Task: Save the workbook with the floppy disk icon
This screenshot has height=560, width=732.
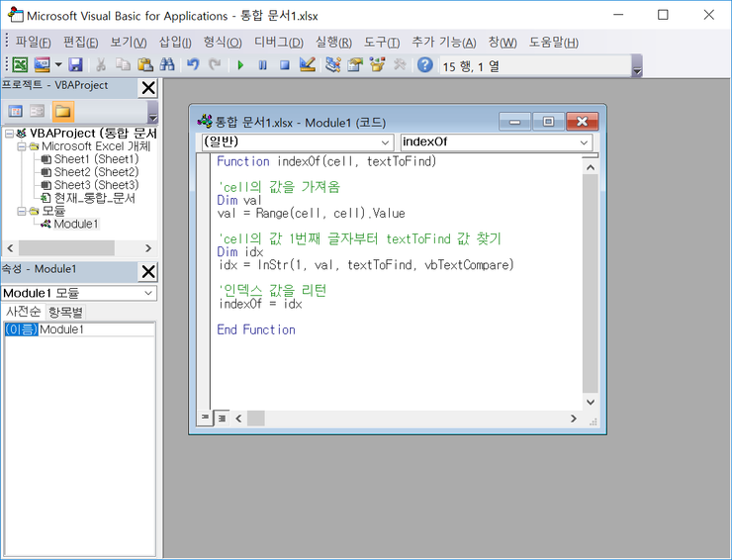Action: point(72,64)
